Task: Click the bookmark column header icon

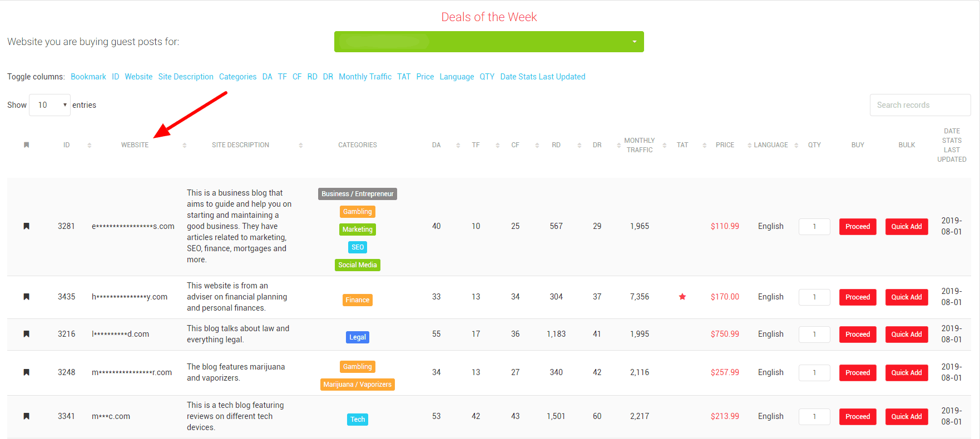Action: [26, 145]
